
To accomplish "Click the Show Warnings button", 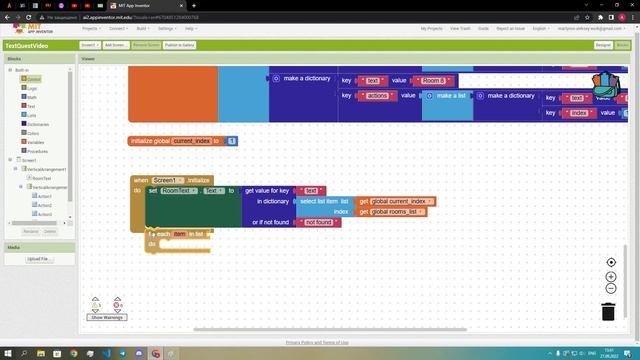I will [x=107, y=318].
